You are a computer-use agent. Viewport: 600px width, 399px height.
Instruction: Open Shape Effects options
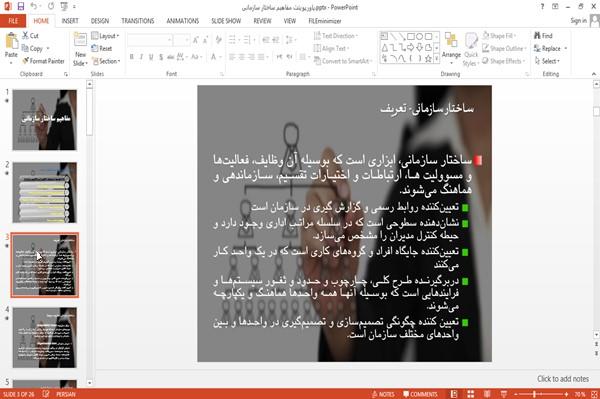pos(504,61)
